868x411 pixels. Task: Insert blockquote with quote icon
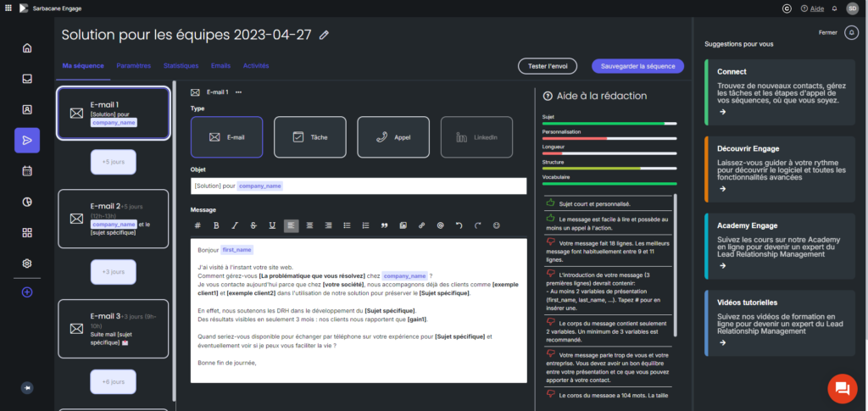(384, 225)
